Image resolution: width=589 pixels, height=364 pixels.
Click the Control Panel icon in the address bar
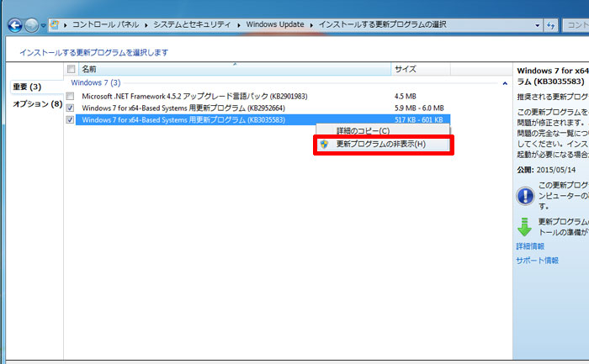(x=55, y=25)
